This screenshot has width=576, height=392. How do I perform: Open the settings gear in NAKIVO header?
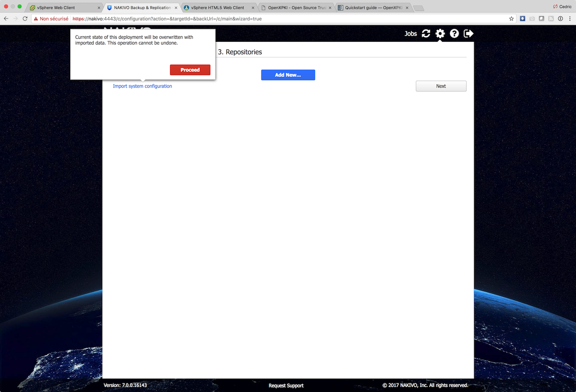[440, 34]
